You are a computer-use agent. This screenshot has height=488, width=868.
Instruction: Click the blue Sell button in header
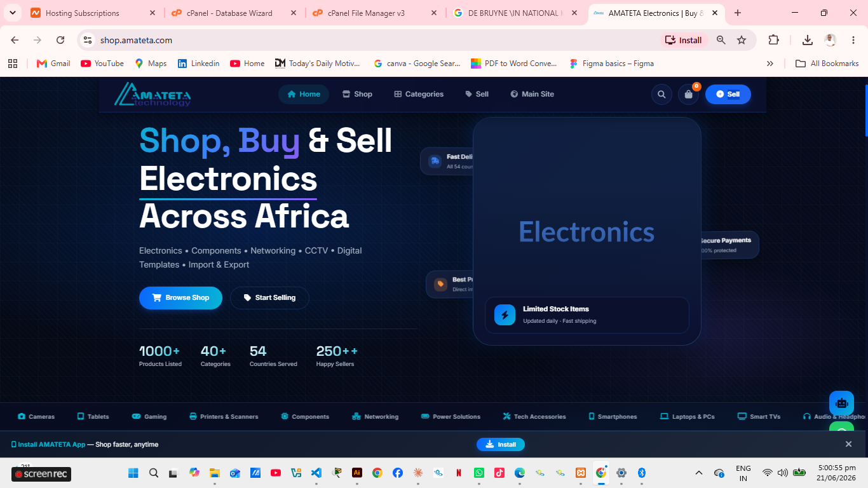click(x=728, y=94)
